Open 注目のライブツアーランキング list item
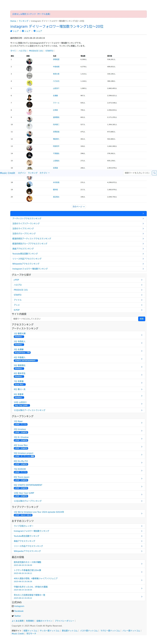The height and width of the screenshot is (644, 157). tap(78, 223)
